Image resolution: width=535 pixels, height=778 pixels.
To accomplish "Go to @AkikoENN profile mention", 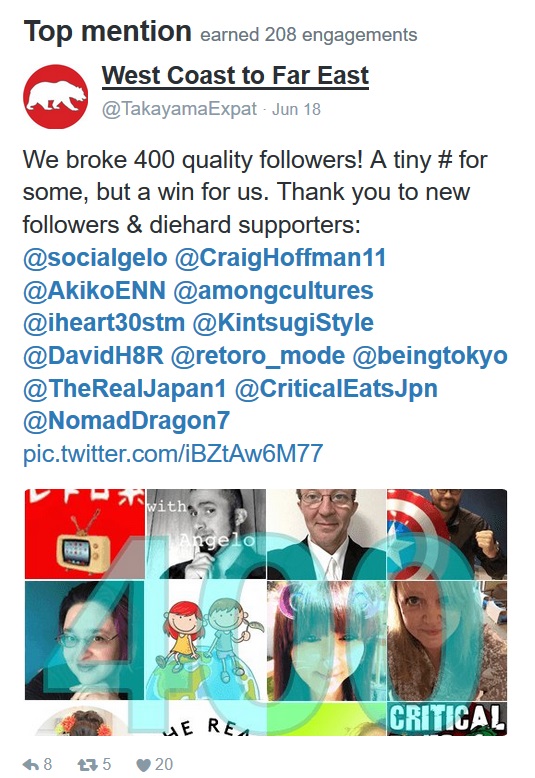I will pos(94,290).
